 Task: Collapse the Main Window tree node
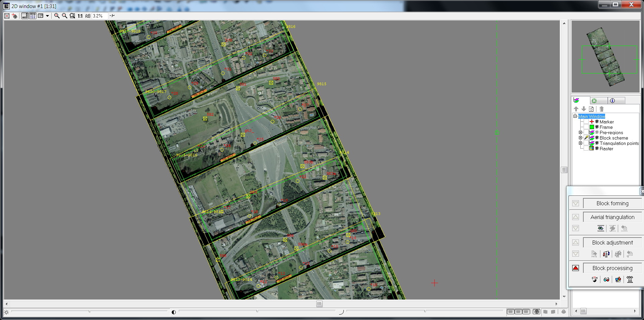[x=575, y=116]
